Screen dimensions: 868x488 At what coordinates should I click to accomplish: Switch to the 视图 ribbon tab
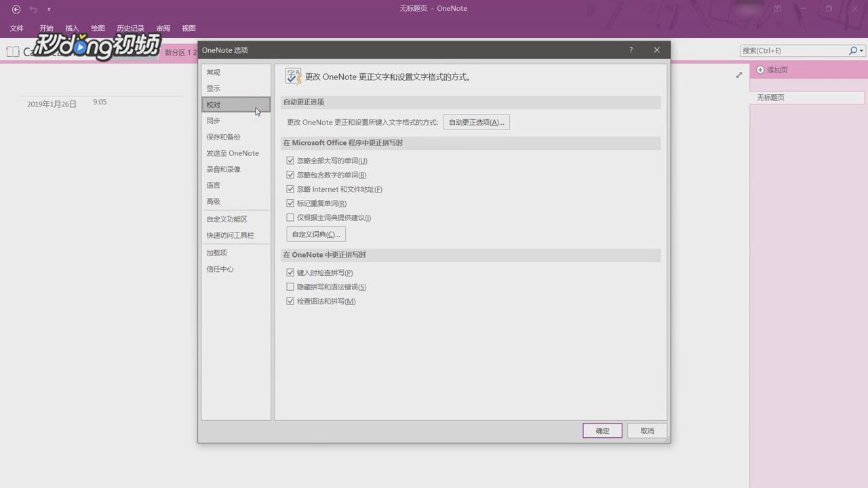189,28
